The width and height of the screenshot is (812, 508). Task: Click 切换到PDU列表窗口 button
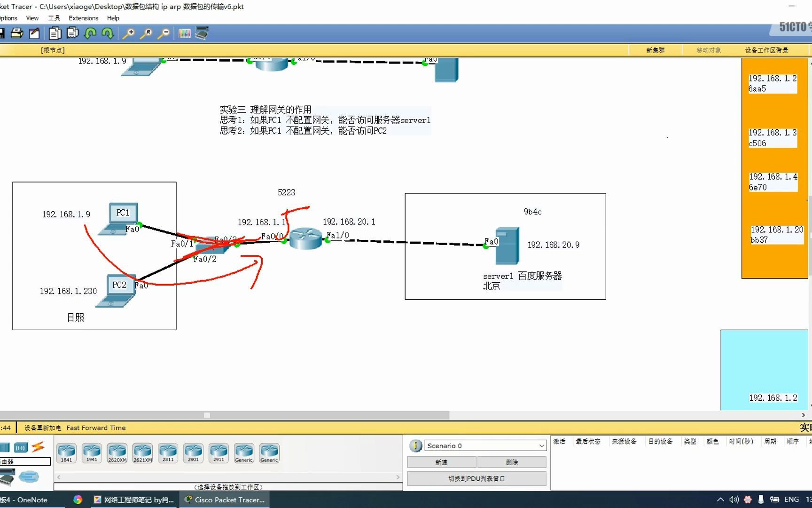click(476, 478)
